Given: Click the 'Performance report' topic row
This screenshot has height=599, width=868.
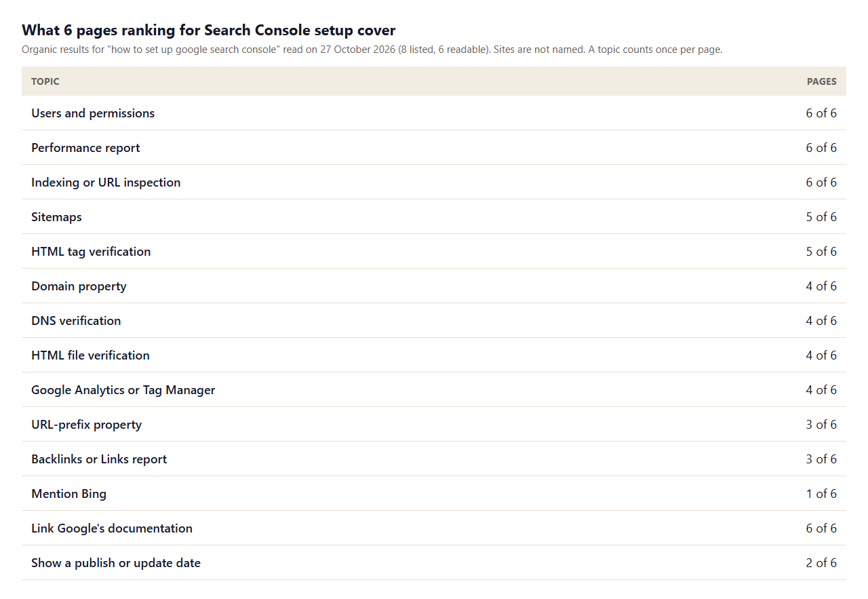Looking at the screenshot, I should (434, 148).
